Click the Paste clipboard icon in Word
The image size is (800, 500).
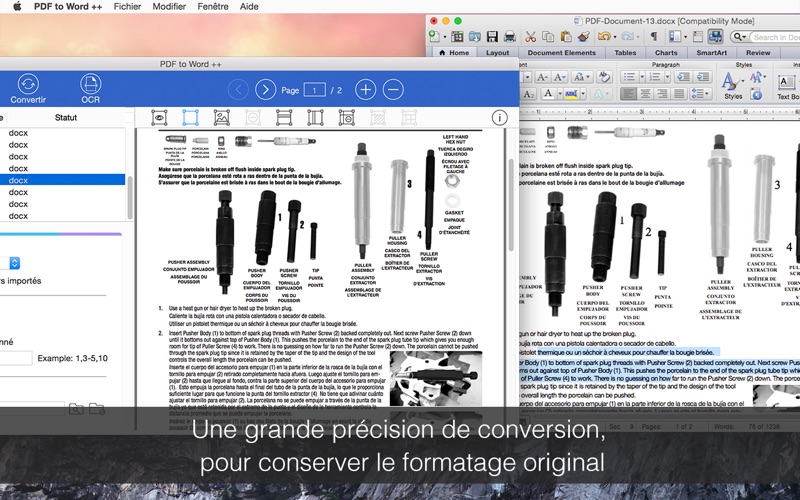566,37
